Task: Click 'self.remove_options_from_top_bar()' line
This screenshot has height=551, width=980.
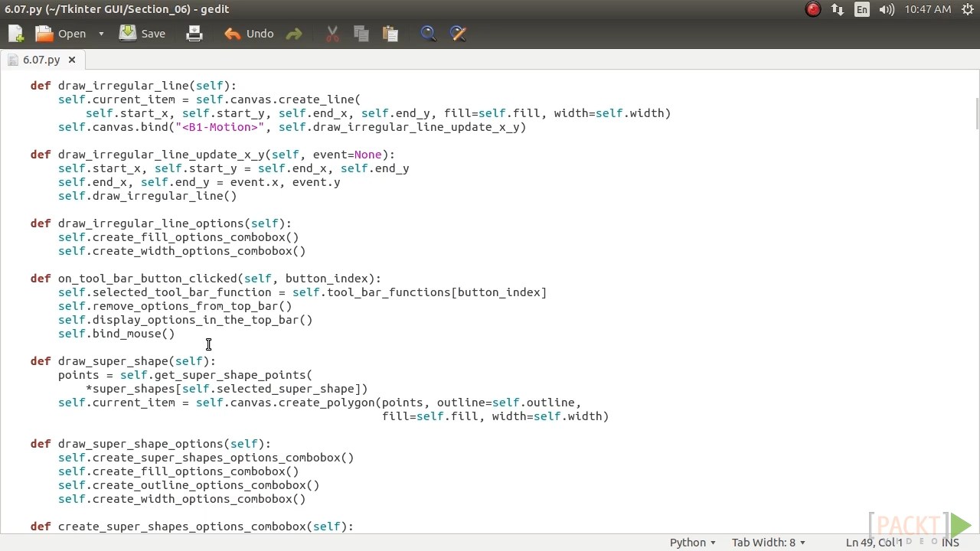Action: (175, 306)
